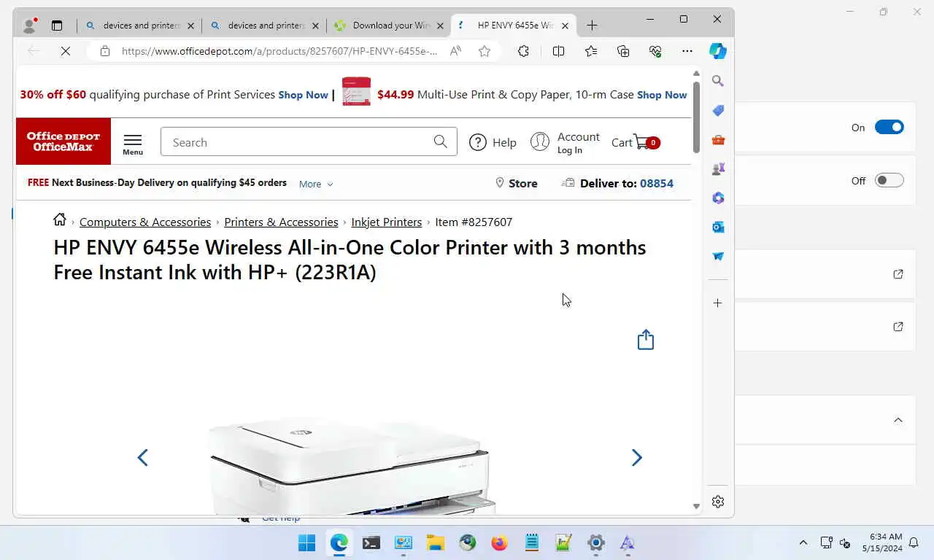This screenshot has width=934, height=560.
Task: Open Settings and more ellipsis menu
Action: tap(687, 51)
